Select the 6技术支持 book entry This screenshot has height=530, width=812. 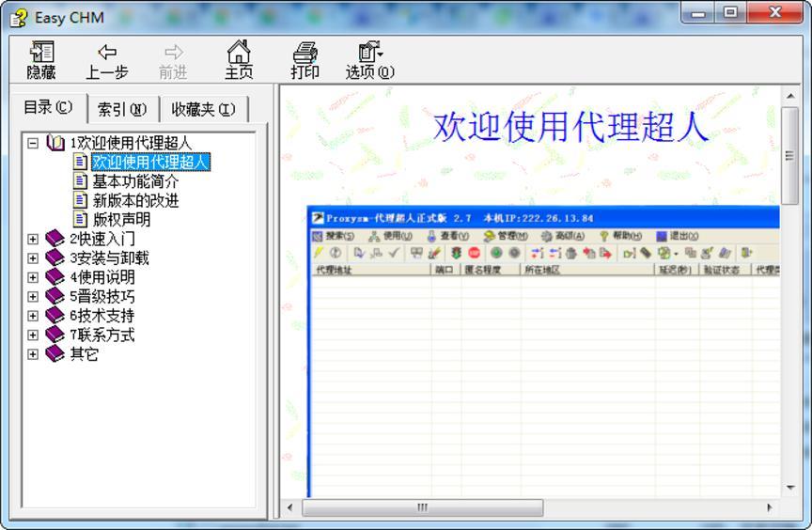pyautogui.click(x=102, y=315)
